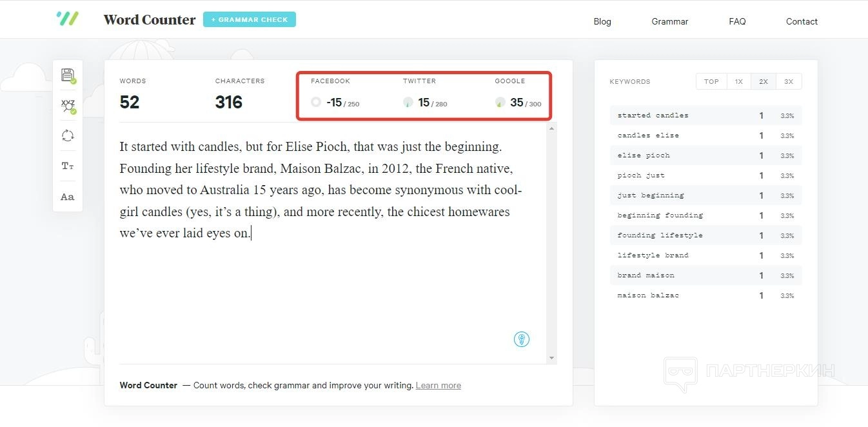
Task: Click the spell check XYZ icon
Action: pyautogui.click(x=68, y=106)
